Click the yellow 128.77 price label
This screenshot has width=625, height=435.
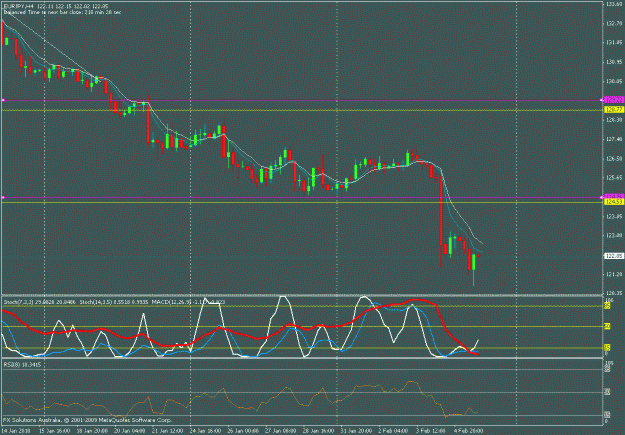[x=614, y=109]
